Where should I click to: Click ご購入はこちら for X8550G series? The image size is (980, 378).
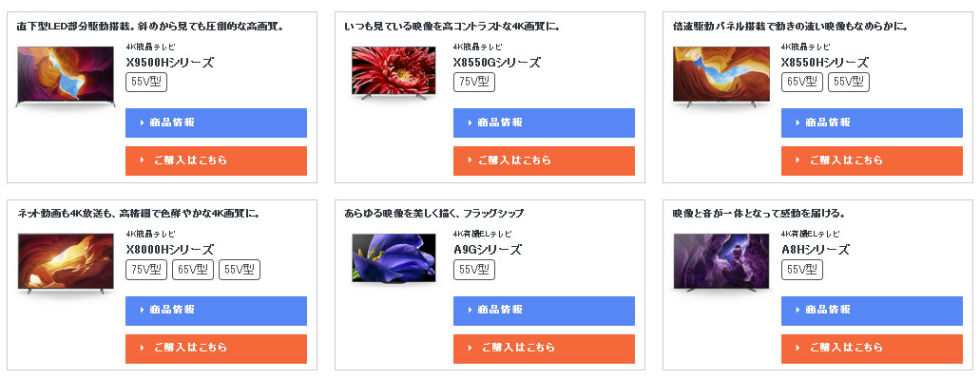544,161
